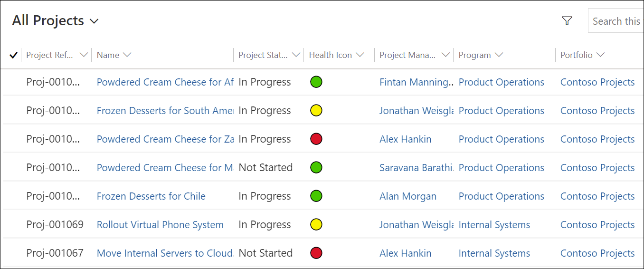Open Rollout Virtual Phone System project
Screen dimensions: 644x269
(x=160, y=225)
